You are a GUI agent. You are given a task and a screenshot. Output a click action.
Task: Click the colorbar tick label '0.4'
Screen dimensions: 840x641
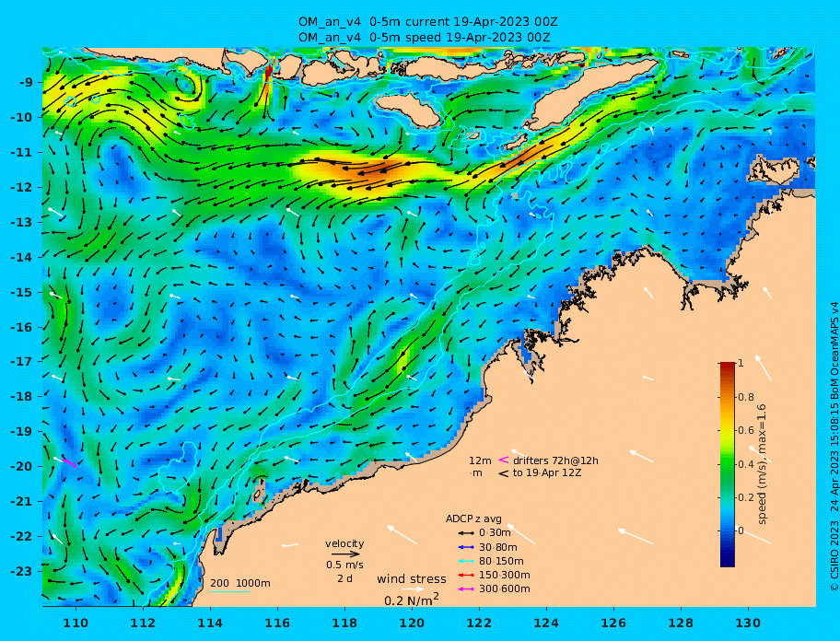point(746,464)
